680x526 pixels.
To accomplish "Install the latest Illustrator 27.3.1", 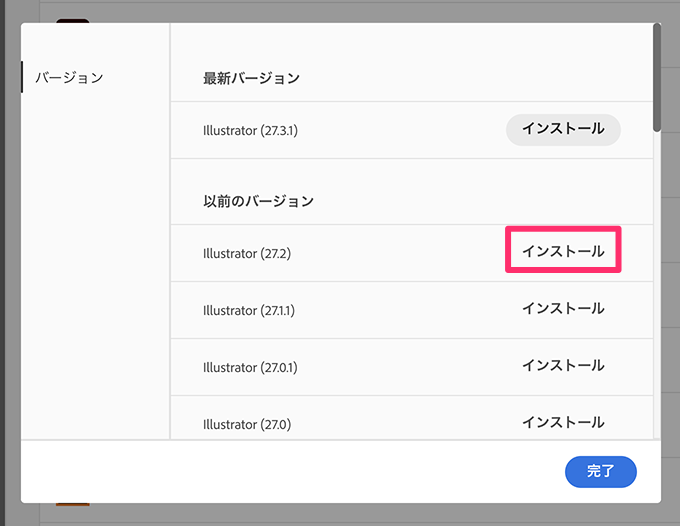I will click(x=563, y=129).
